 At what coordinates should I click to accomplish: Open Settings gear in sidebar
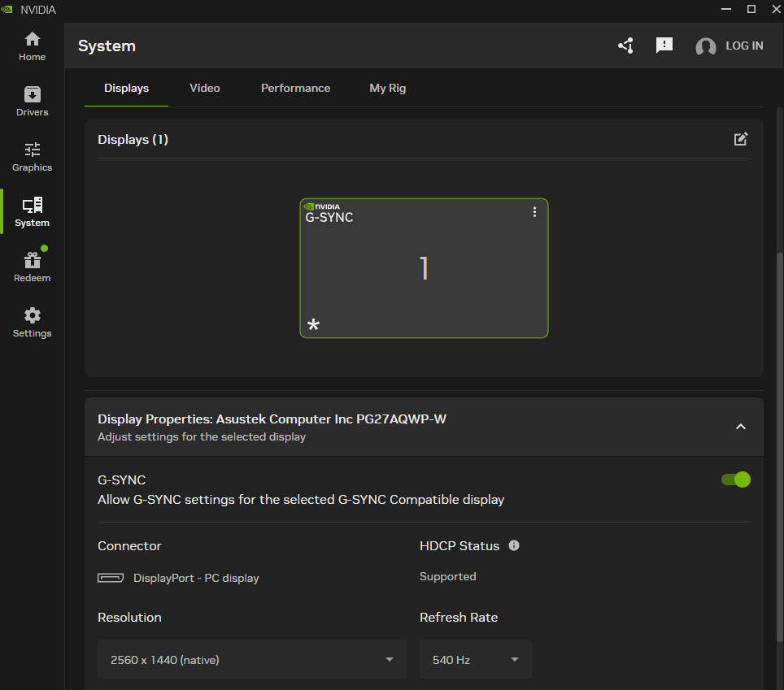(32, 323)
